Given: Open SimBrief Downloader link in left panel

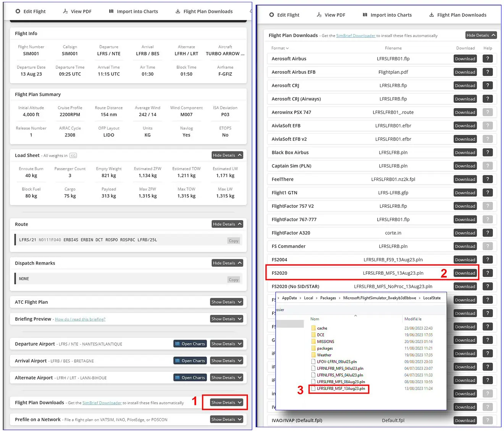Looking at the screenshot, I should [102, 403].
